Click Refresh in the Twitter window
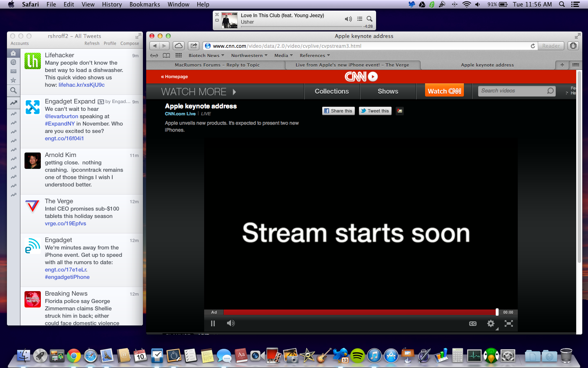Viewport: 588px width, 368px height. [x=92, y=43]
